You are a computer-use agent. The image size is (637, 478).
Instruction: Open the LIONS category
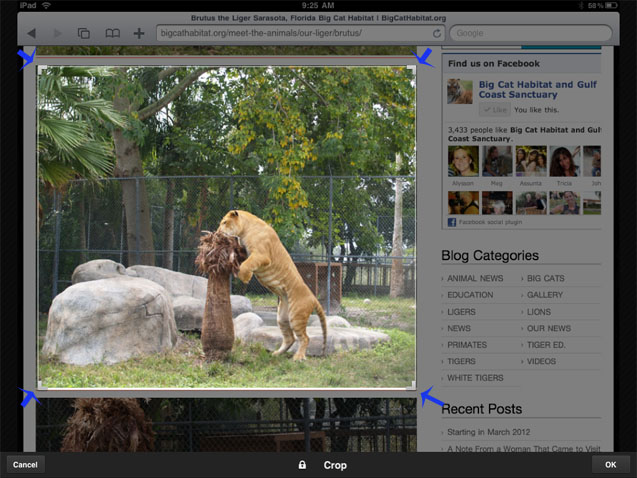539,312
